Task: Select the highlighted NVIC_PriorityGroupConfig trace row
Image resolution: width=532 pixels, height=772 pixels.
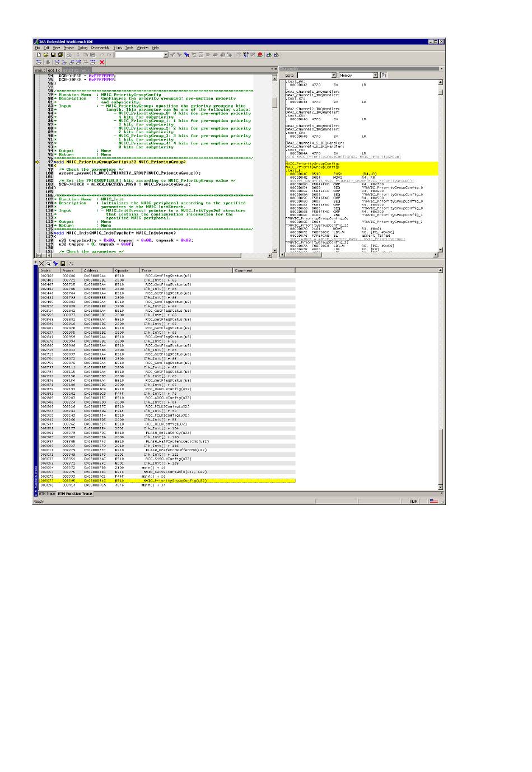Action: point(168,480)
